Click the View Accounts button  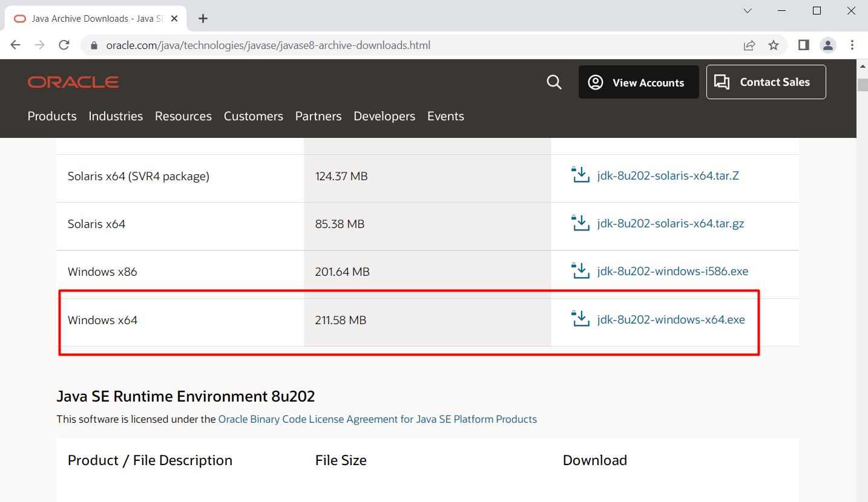click(639, 82)
